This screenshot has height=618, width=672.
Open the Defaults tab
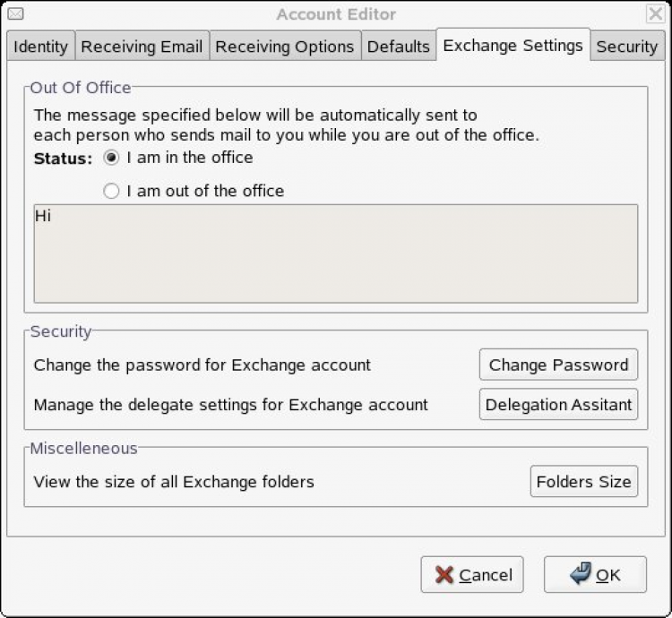[x=398, y=47]
